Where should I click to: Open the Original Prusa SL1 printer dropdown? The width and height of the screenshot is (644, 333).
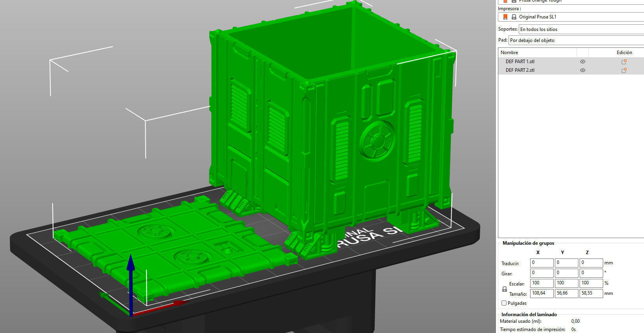571,17
